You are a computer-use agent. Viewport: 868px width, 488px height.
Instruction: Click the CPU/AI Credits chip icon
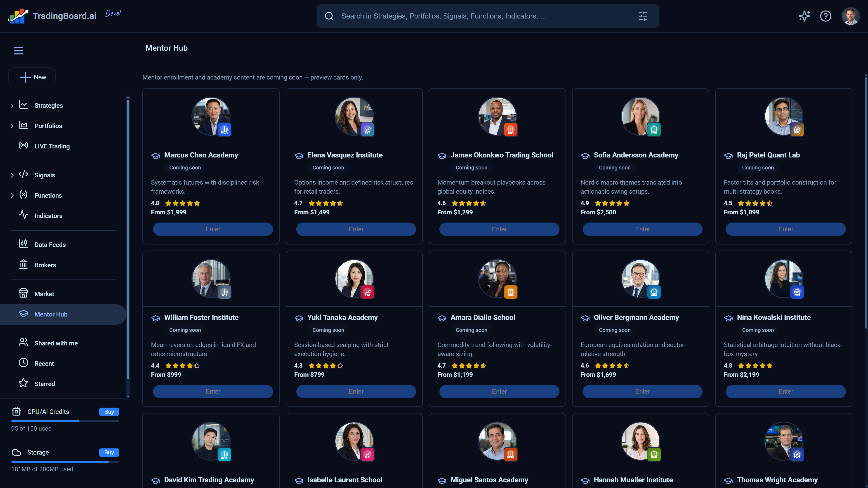[x=16, y=412]
